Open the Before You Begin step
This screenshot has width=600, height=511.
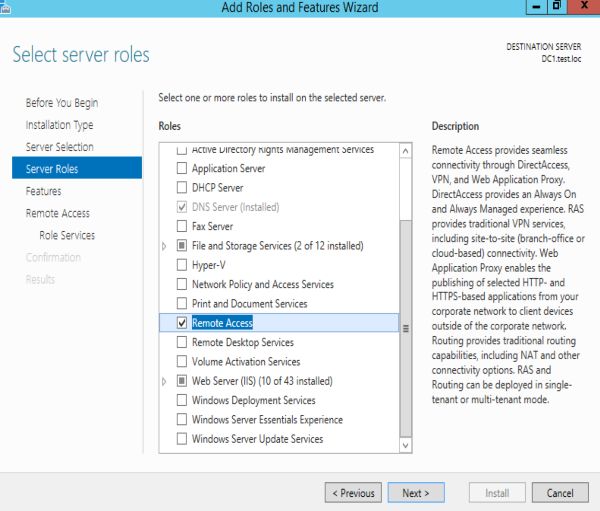[62, 103]
